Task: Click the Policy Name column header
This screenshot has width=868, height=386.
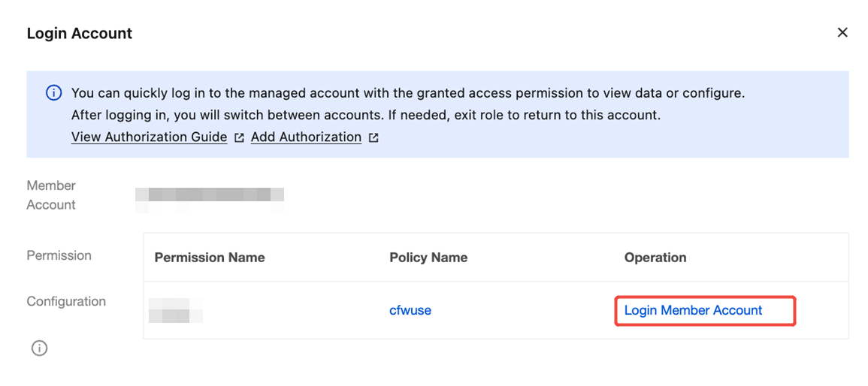Action: [428, 257]
